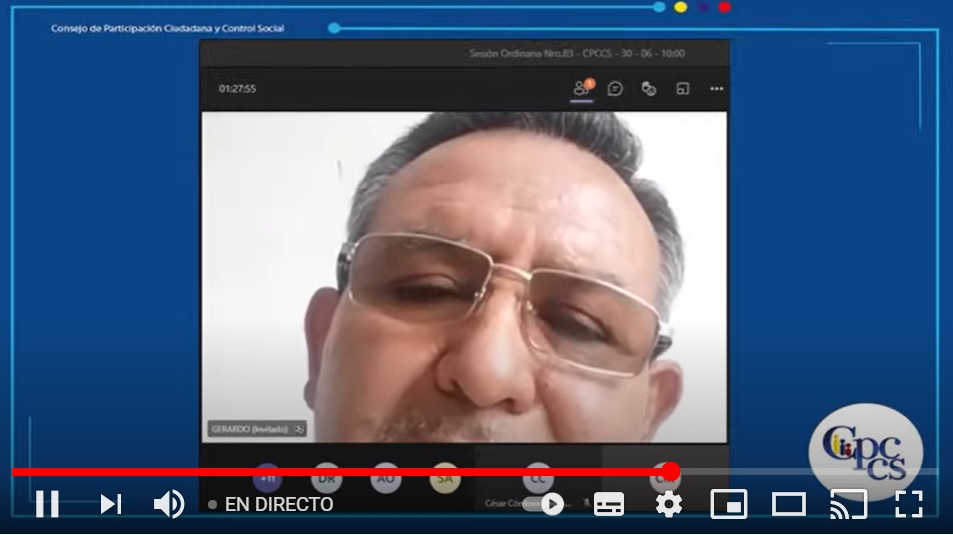Open Teams more actions ellipsis
The height and width of the screenshot is (535, 953).
717,89
